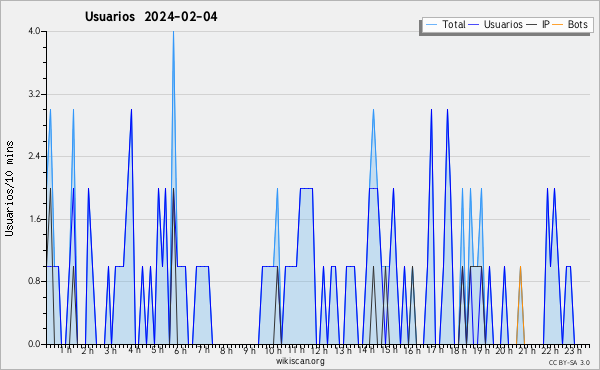Image resolution: width=600 pixels, height=370 pixels.
Task: Click the orange Bots legend line
Action: click(x=558, y=25)
